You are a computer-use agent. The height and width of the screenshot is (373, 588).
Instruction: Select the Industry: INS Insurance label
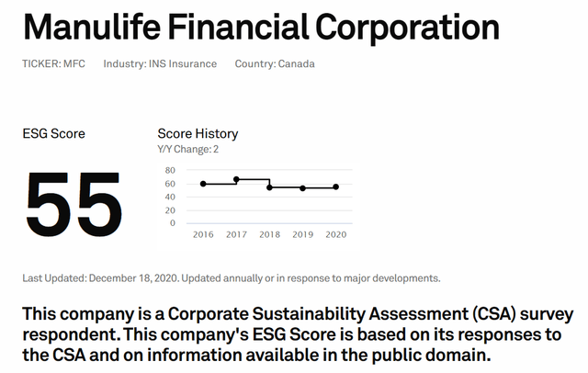pos(160,63)
